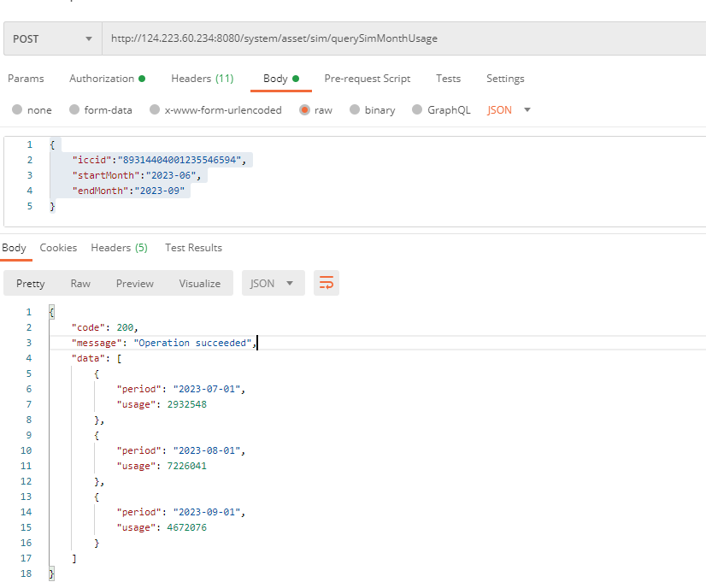Click the Visualize response view button
Screen dimensions: 706x588
[199, 284]
